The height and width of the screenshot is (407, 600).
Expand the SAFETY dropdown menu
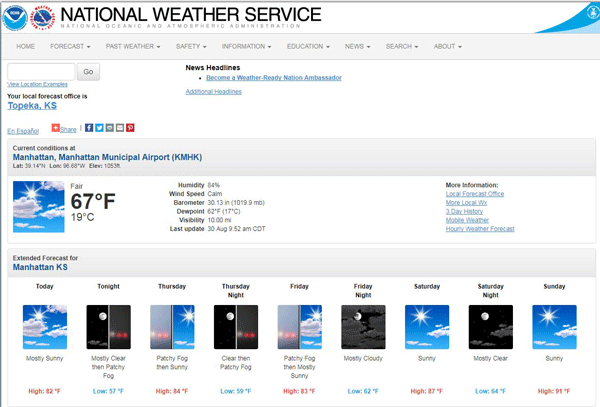click(191, 46)
